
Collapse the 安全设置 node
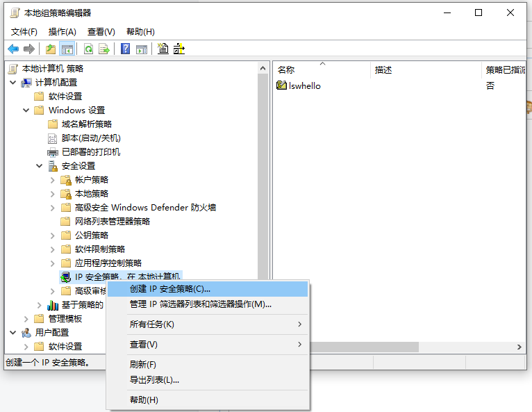[x=40, y=166]
